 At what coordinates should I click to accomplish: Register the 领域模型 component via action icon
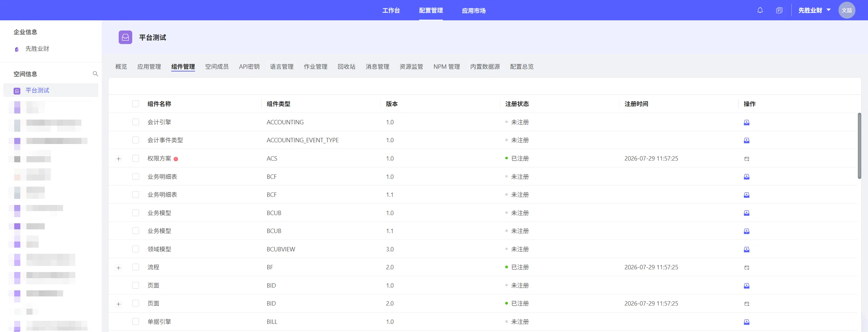point(747,249)
